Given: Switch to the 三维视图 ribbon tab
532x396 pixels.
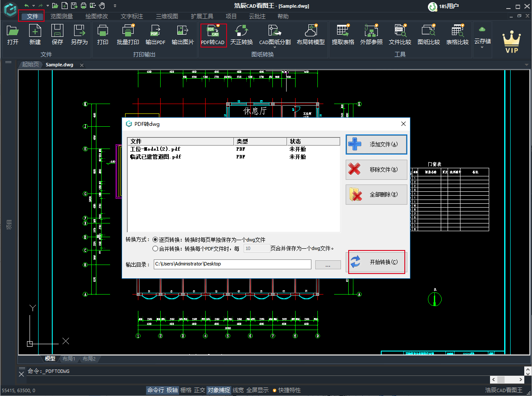Looking at the screenshot, I should pyautogui.click(x=166, y=16).
